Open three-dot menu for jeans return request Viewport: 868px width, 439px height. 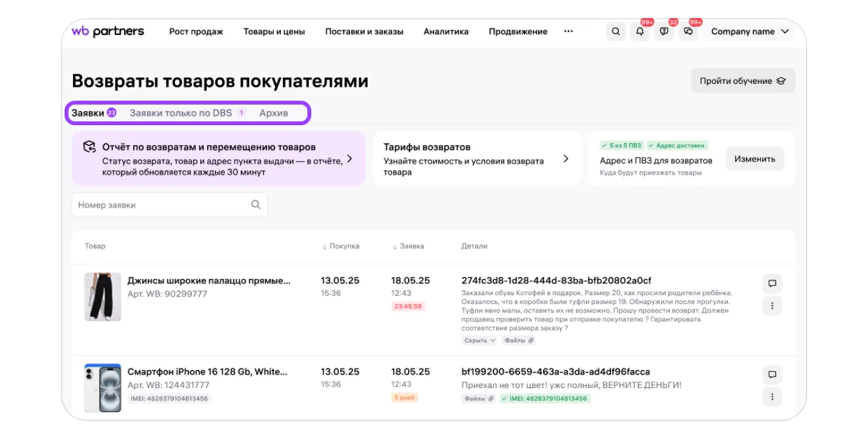(x=772, y=306)
